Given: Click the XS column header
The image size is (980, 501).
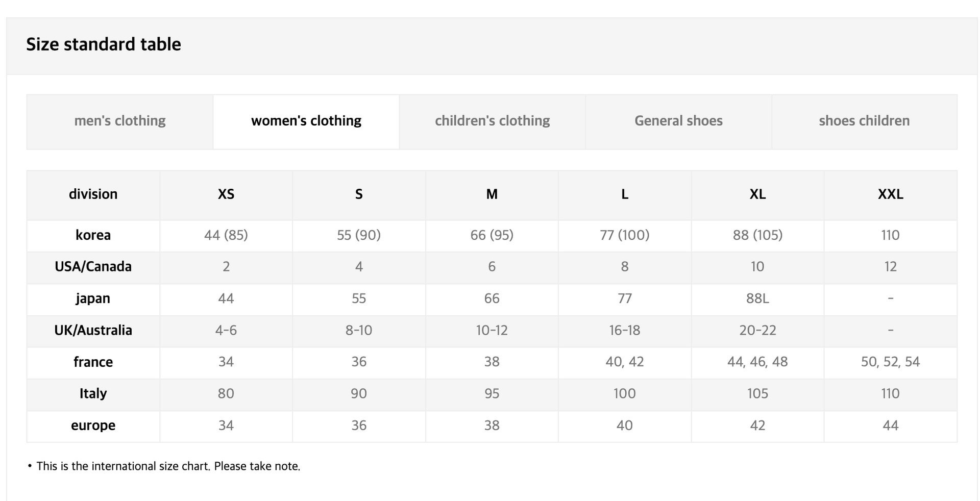Looking at the screenshot, I should point(226,195).
